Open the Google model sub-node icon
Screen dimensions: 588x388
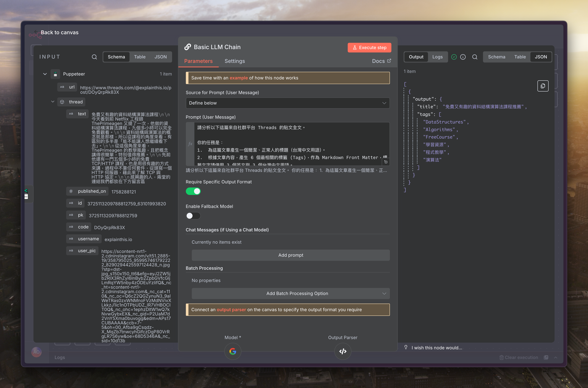(x=233, y=351)
